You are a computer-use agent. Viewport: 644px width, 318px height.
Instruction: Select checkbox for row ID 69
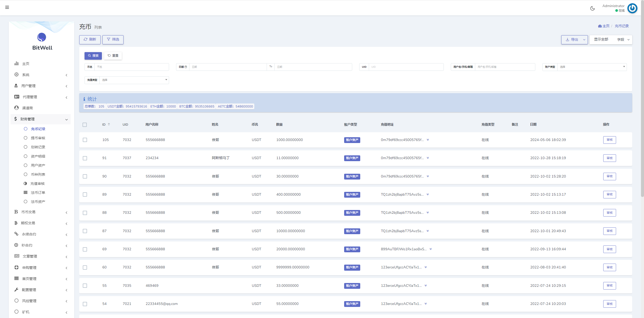pos(85,249)
